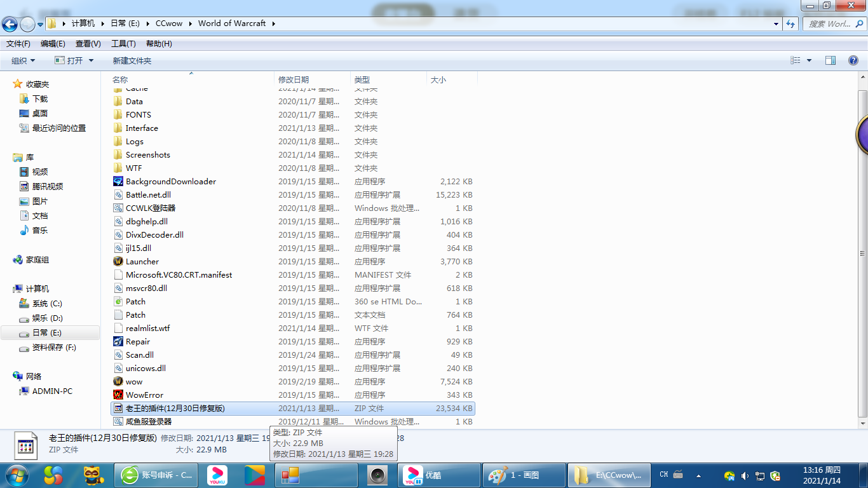This screenshot has width=868, height=488.
Task: Toggle the preview pane button
Action: (830, 60)
